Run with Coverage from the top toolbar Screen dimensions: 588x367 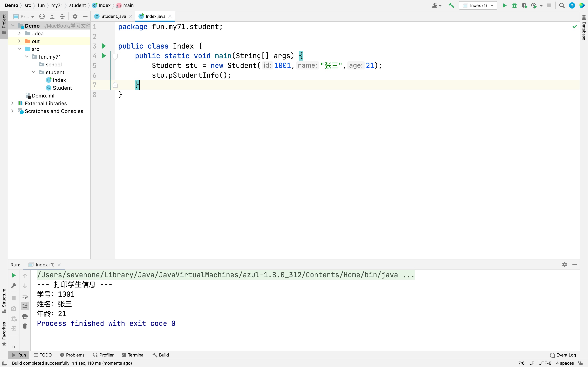524,5
